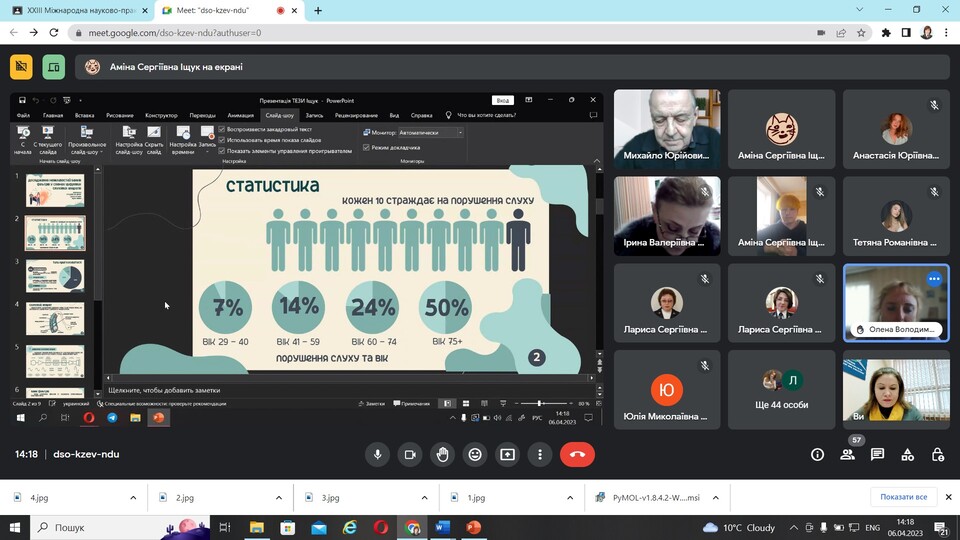
Task: Open meeting details info icon
Action: pos(817,454)
